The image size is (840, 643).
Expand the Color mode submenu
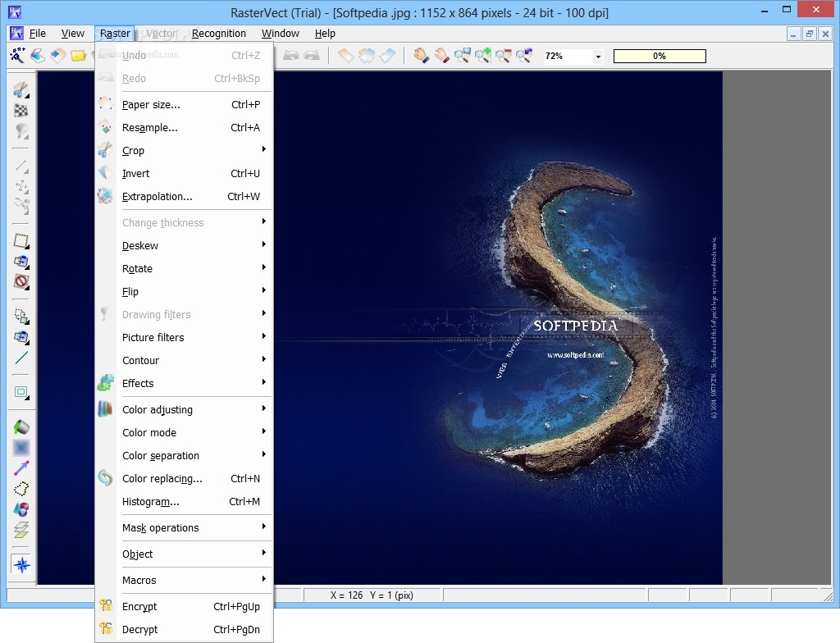click(x=184, y=432)
